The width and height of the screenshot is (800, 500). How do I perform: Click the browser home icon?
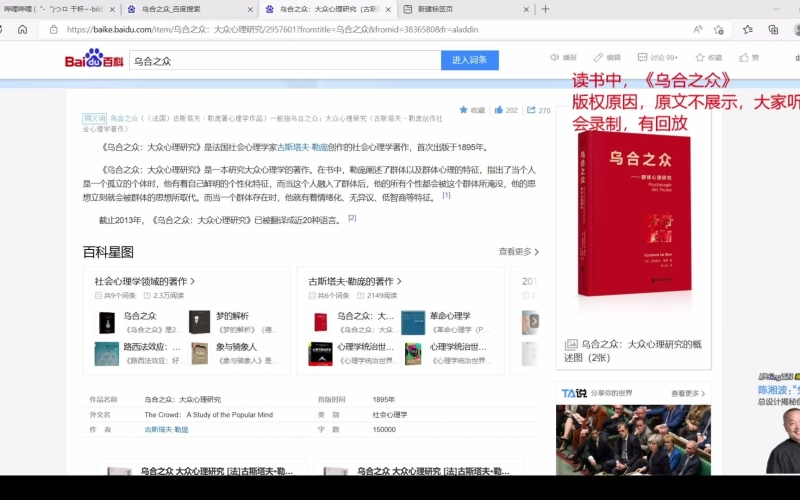tap(22, 30)
